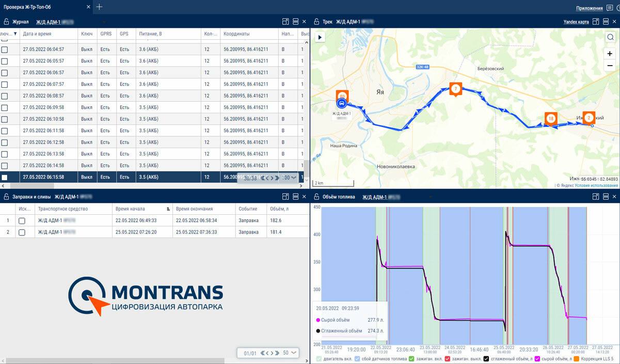The image size is (620, 364).
Task: Tick the checkbox for 27.05.2022 06:04:57 row
Action: 5,50
